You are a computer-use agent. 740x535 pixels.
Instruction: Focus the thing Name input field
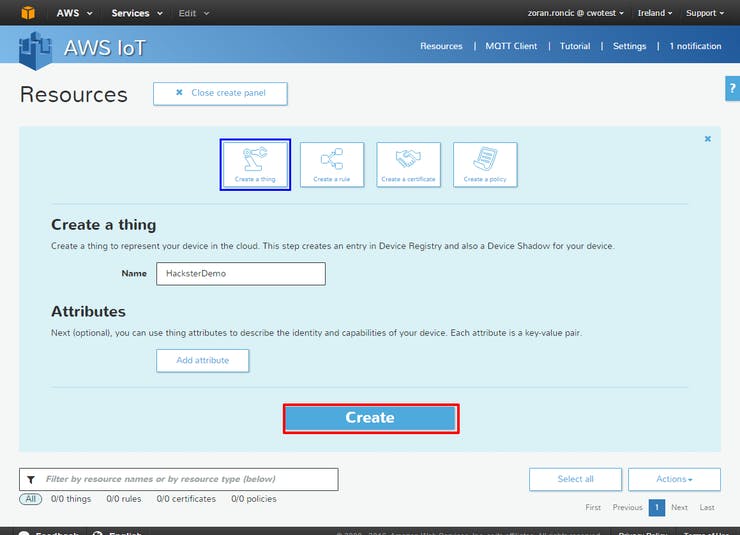(241, 274)
